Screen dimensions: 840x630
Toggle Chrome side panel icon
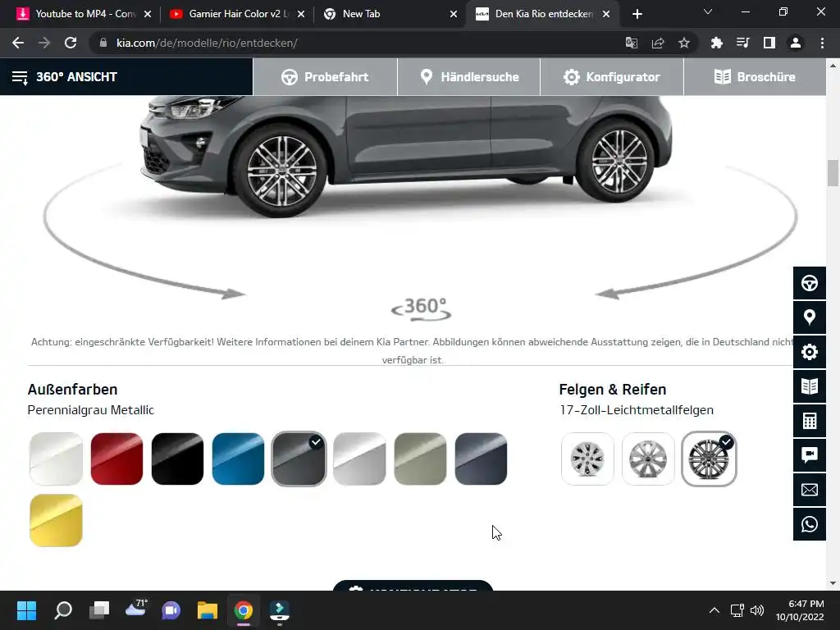click(769, 43)
